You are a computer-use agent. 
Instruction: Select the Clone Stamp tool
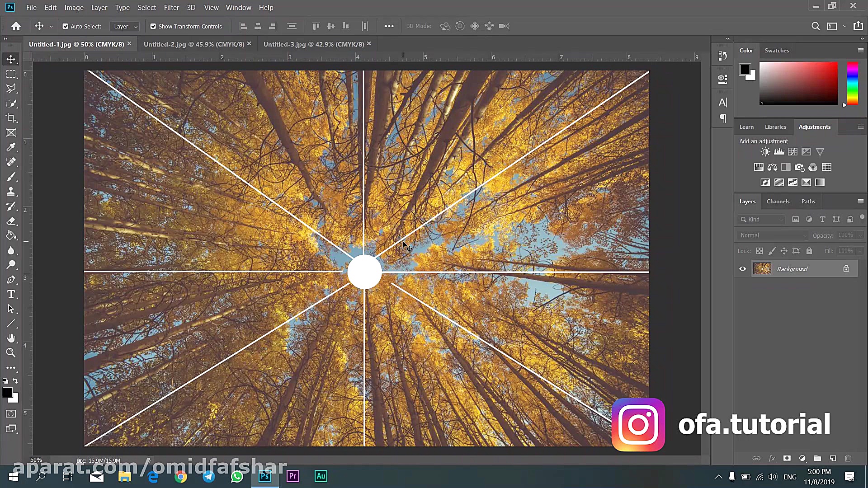point(11,192)
